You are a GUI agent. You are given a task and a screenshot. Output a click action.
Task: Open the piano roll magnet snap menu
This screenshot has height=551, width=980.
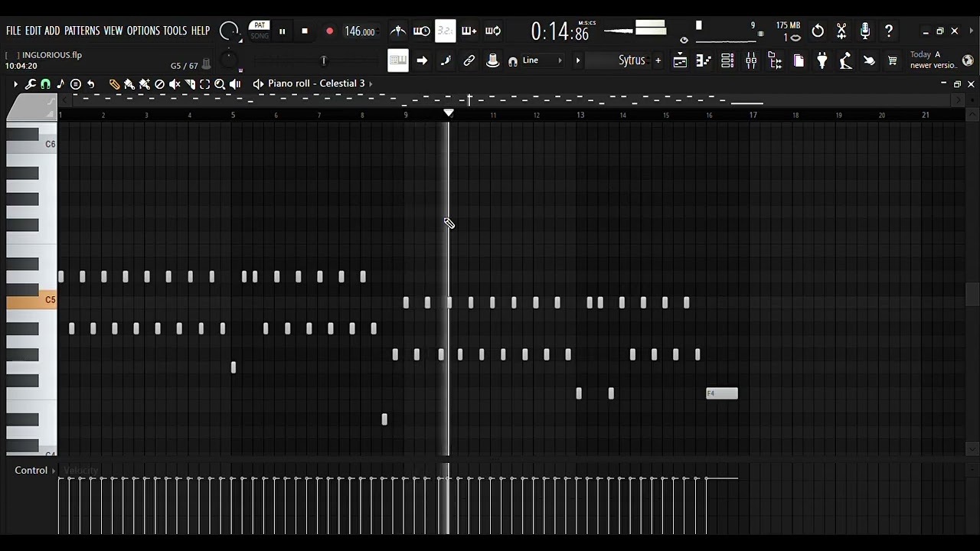[x=45, y=84]
